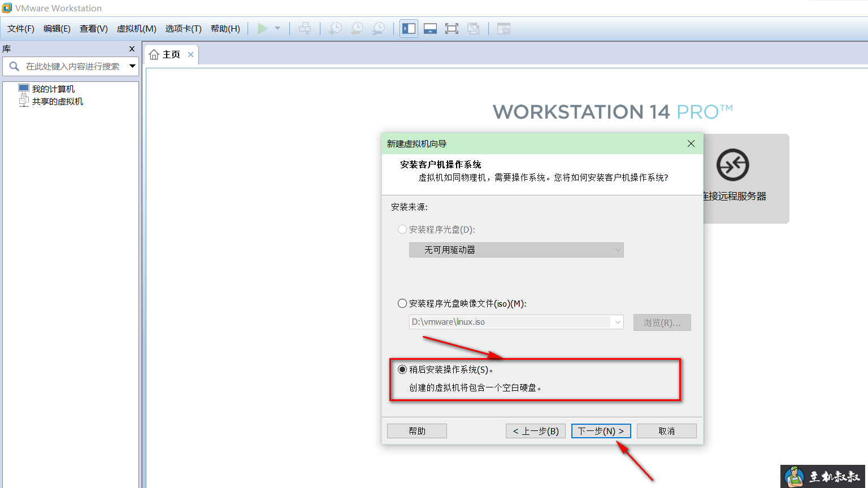Open the 文件(F) menu
Image resolution: width=868 pixels, height=488 pixels.
[x=21, y=28]
